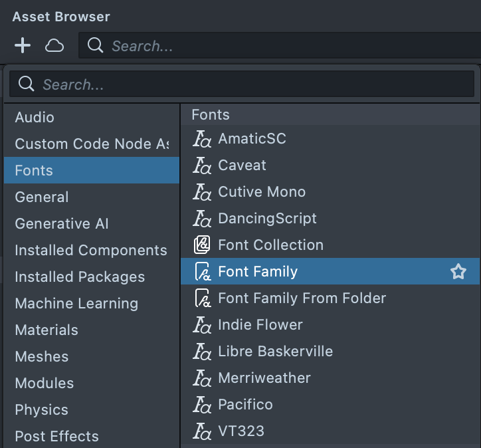This screenshot has height=448, width=481.
Task: Click the plus add asset icon
Action: (23, 45)
